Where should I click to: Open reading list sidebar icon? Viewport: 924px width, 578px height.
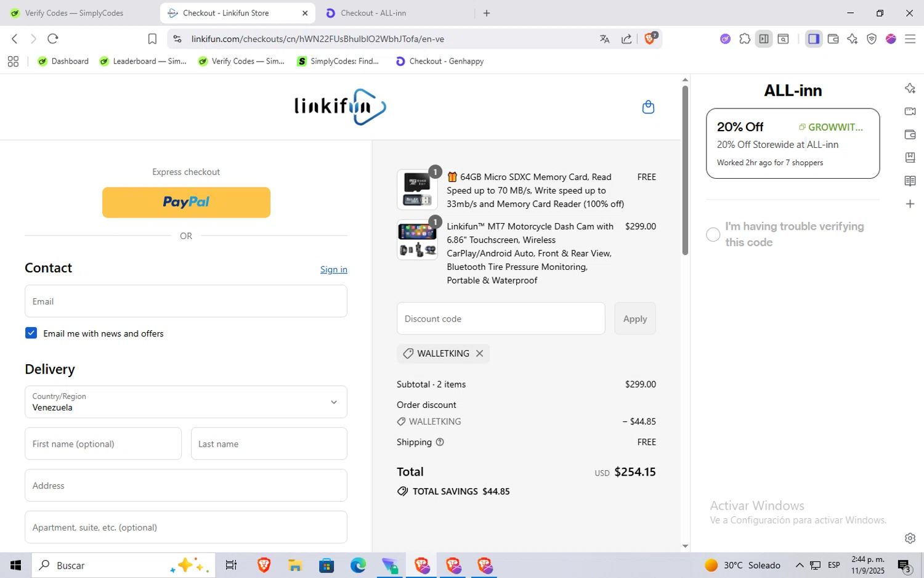[910, 181]
